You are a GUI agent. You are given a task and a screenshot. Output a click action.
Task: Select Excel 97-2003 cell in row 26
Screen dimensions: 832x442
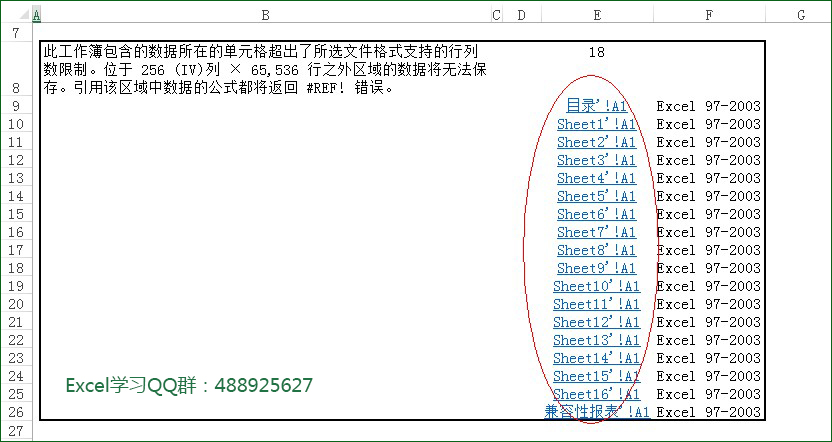point(709,412)
